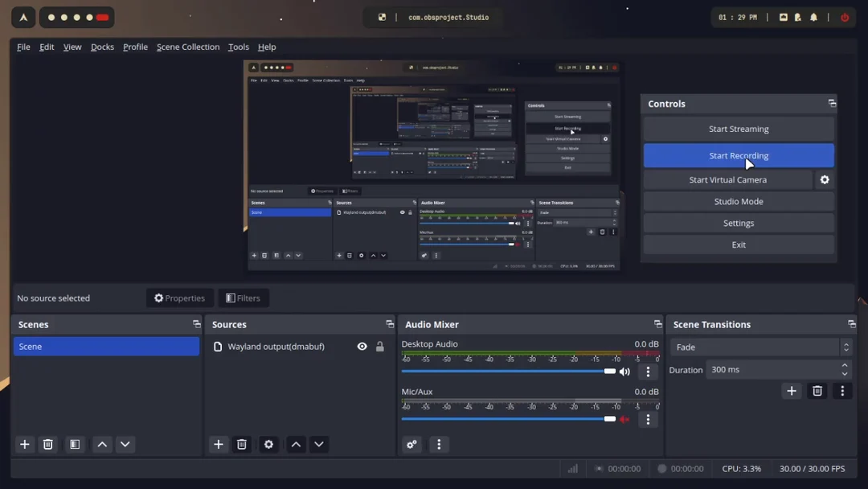Lock the Wayland output(dmabuf) source
The height and width of the screenshot is (489, 868).
coord(379,346)
